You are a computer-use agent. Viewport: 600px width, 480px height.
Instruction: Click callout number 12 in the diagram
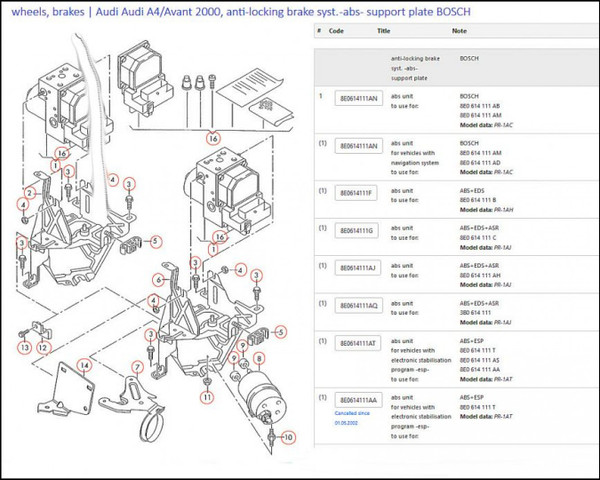43,347
